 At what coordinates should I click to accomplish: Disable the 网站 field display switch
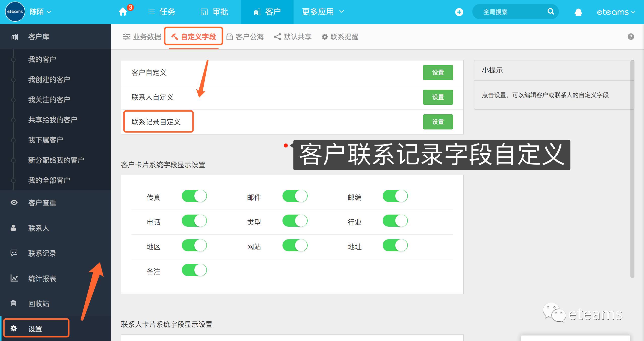(295, 246)
